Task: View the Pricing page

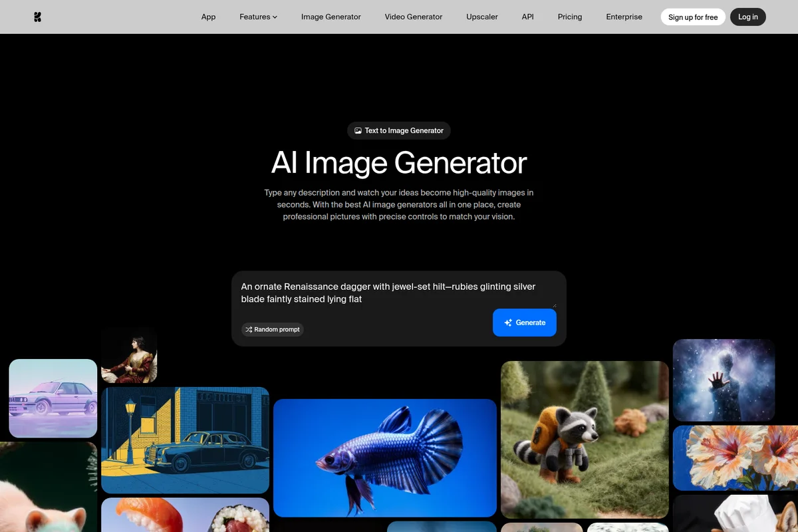Action: click(569, 17)
